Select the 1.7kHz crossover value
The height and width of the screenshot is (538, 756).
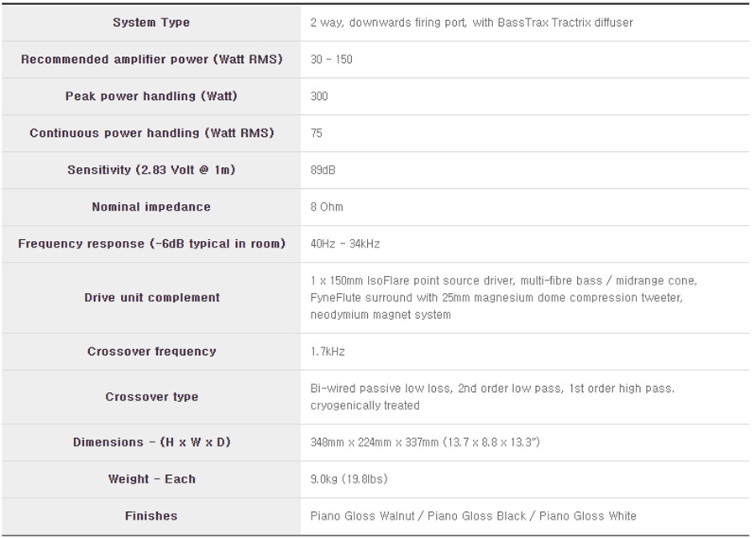(328, 352)
